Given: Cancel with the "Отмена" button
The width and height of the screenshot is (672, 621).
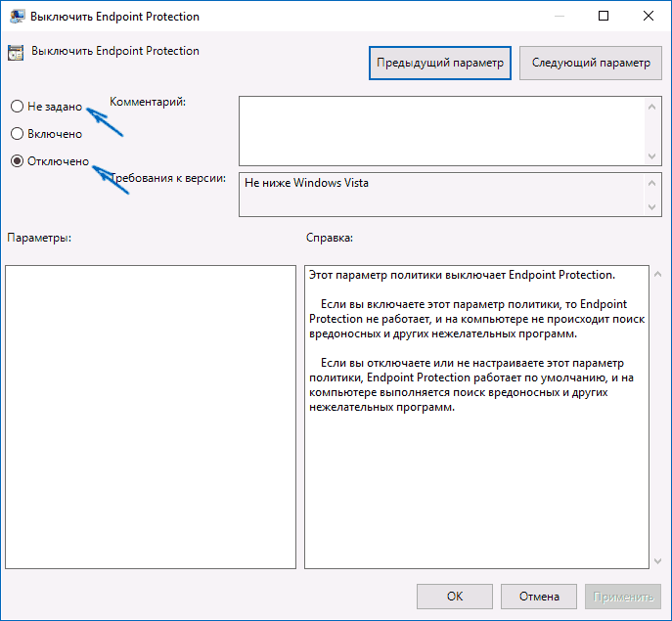Looking at the screenshot, I should (539, 597).
